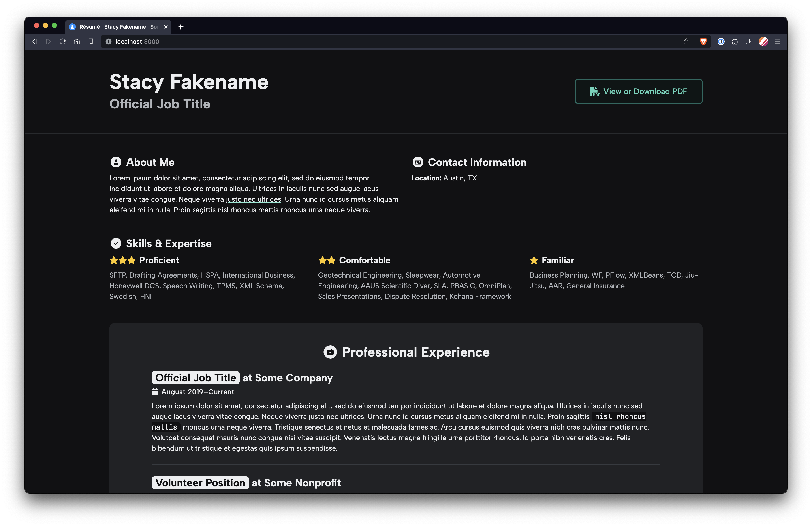Click the site info icon in address bar
Image resolution: width=812 pixels, height=526 pixels.
pos(109,42)
